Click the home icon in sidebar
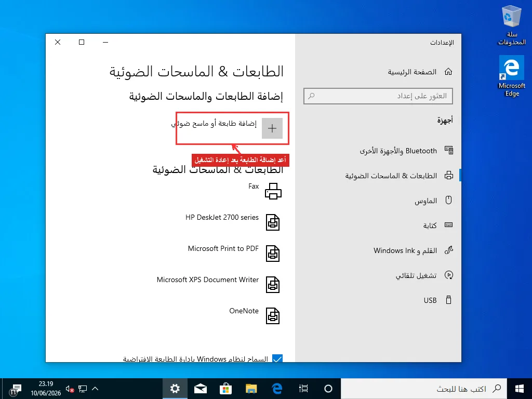Viewport: 532px width, 399px height. [448, 72]
